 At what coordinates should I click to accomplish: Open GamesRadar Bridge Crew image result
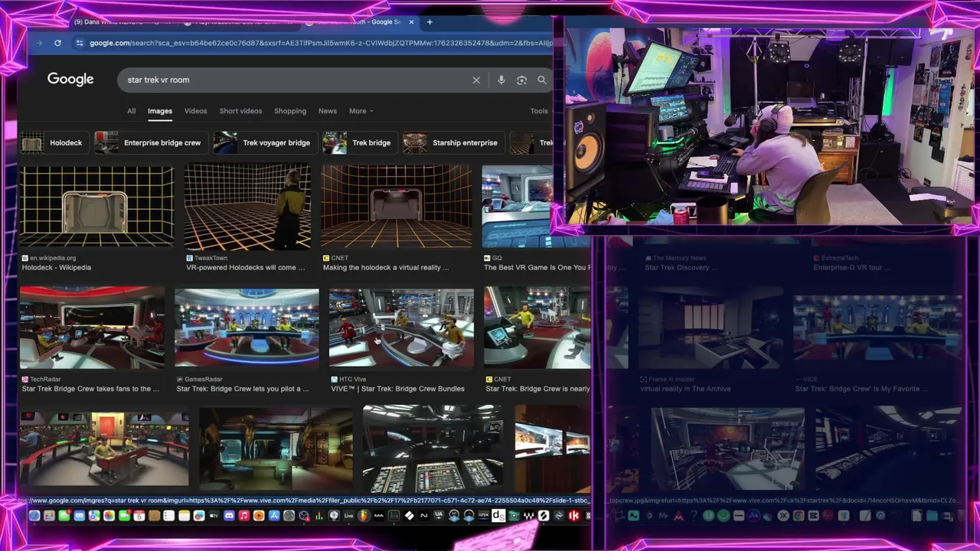pos(247,328)
